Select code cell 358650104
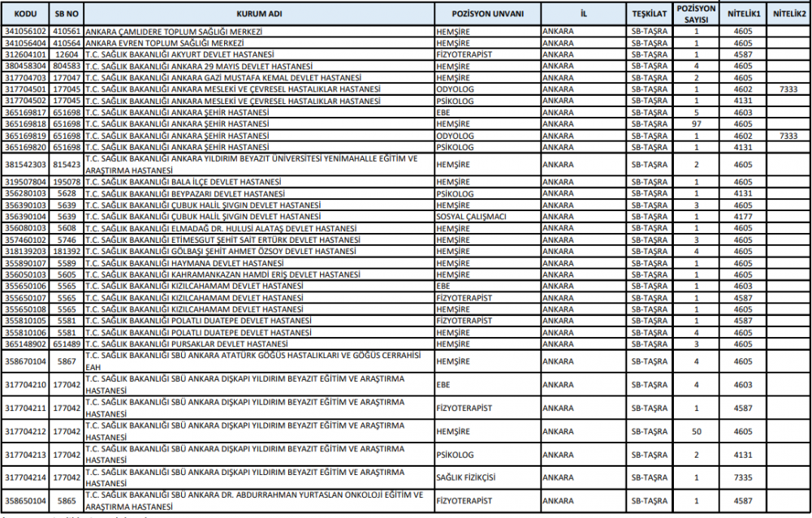This screenshot has height=518, width=812. (26, 501)
